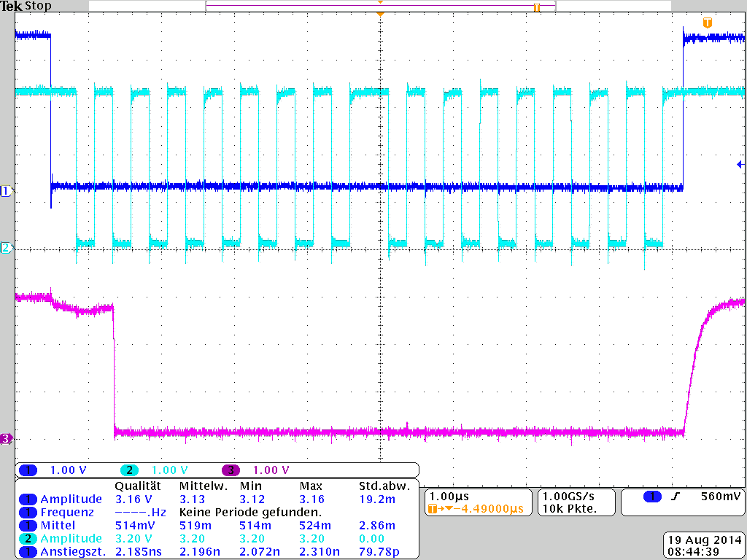Select channel 1 badge in vertical scale bar
The height and width of the screenshot is (560, 747).
pyautogui.click(x=28, y=470)
